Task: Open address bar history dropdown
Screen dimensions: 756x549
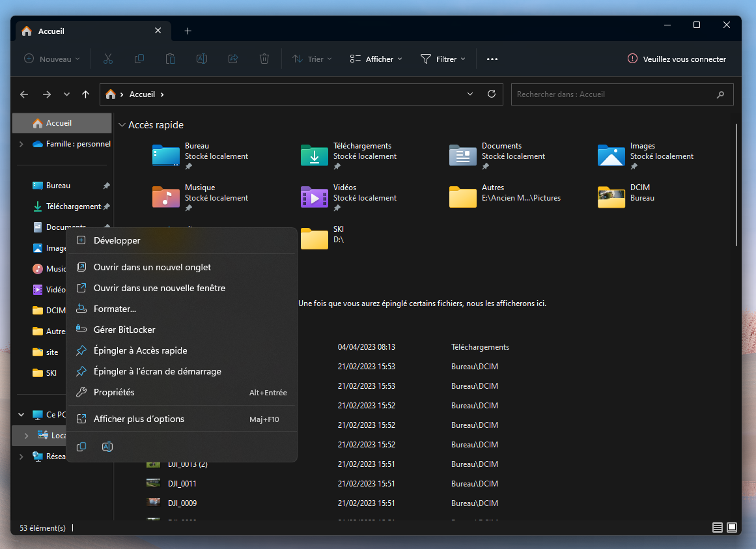Action: [x=471, y=94]
